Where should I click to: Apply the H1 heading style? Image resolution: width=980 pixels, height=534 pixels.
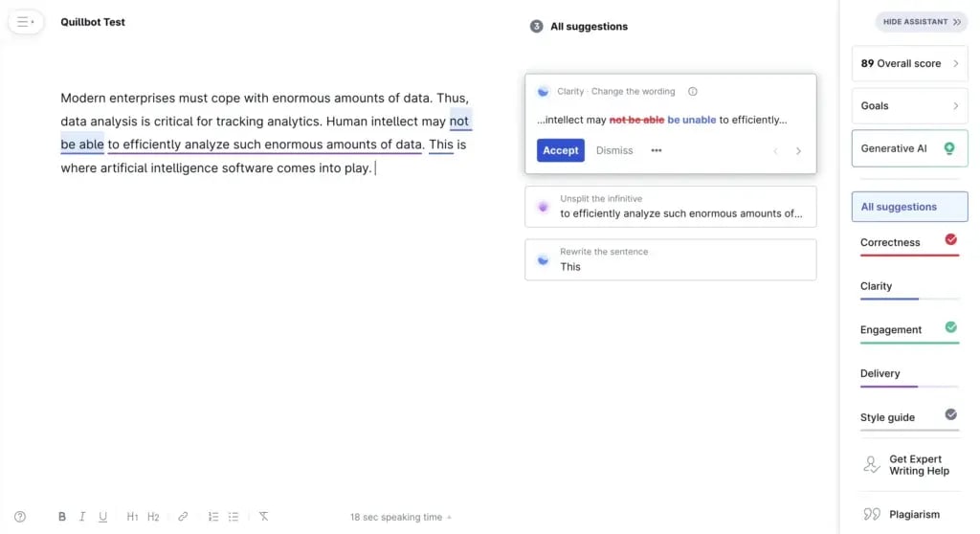tap(132, 517)
